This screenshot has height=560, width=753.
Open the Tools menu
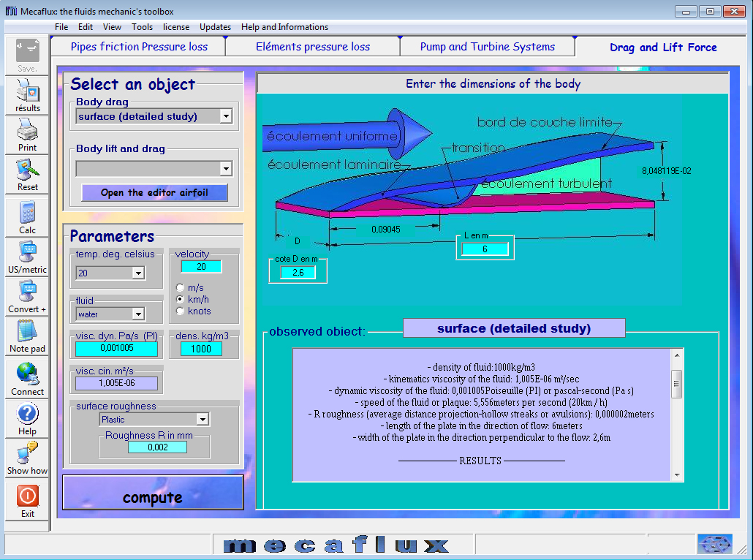coord(142,27)
